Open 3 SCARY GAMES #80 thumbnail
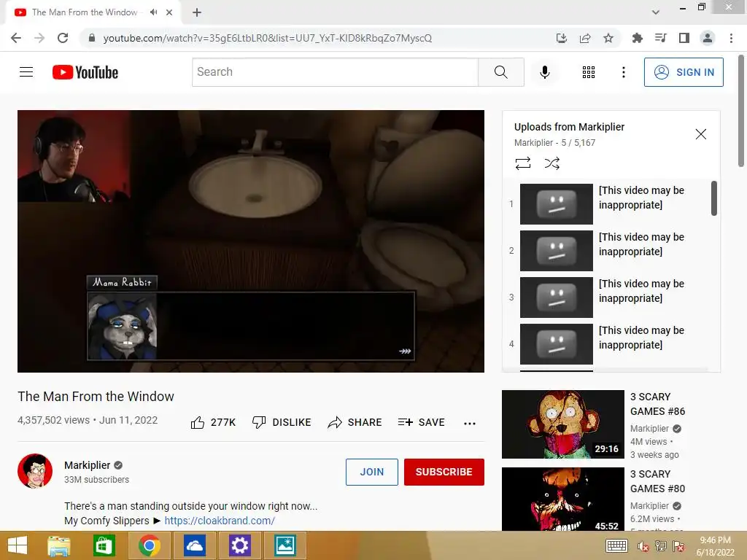 click(x=562, y=499)
